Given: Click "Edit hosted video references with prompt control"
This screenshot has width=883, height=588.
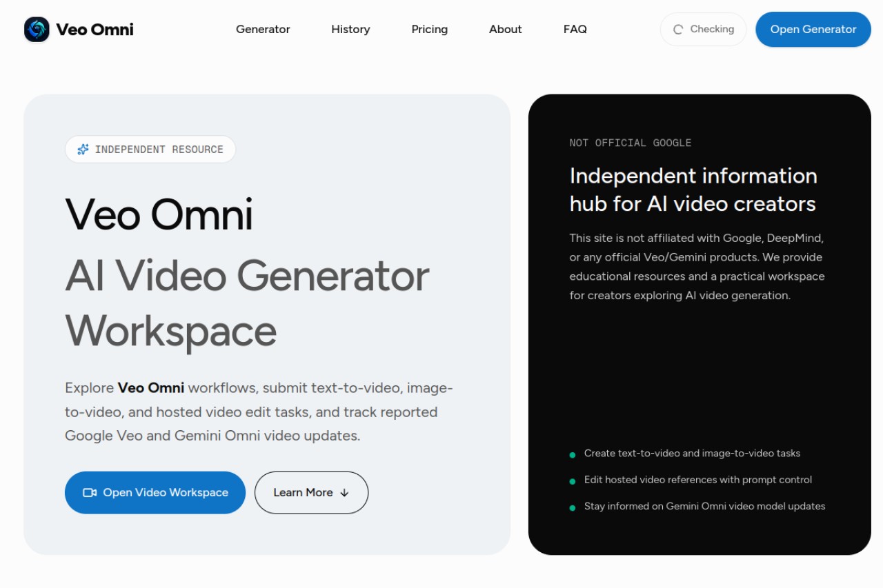Looking at the screenshot, I should [x=698, y=480].
